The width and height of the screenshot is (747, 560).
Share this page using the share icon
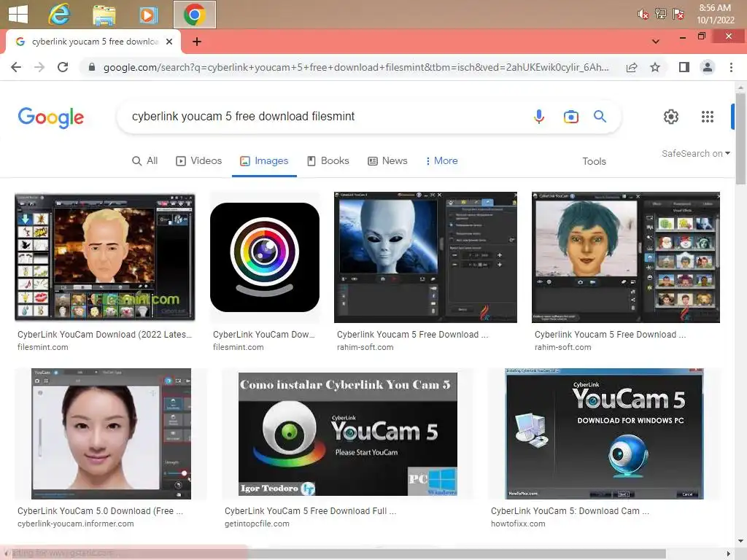coord(632,67)
